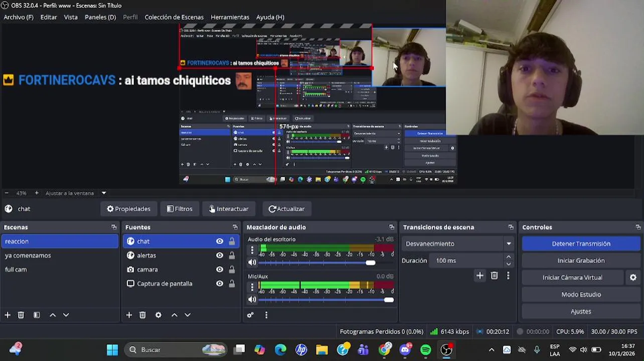Zoom in preview with plus icon
Viewport: 644px width, 361px height.
click(x=37, y=193)
